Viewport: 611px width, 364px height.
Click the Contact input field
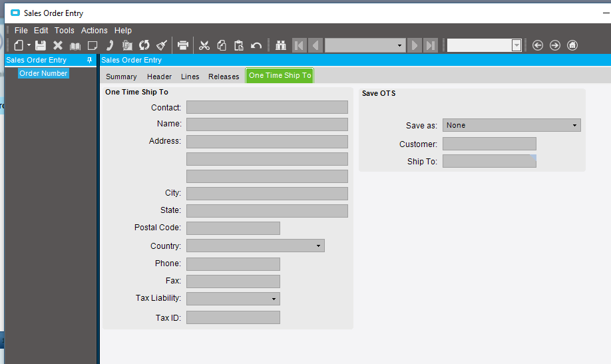(x=267, y=107)
